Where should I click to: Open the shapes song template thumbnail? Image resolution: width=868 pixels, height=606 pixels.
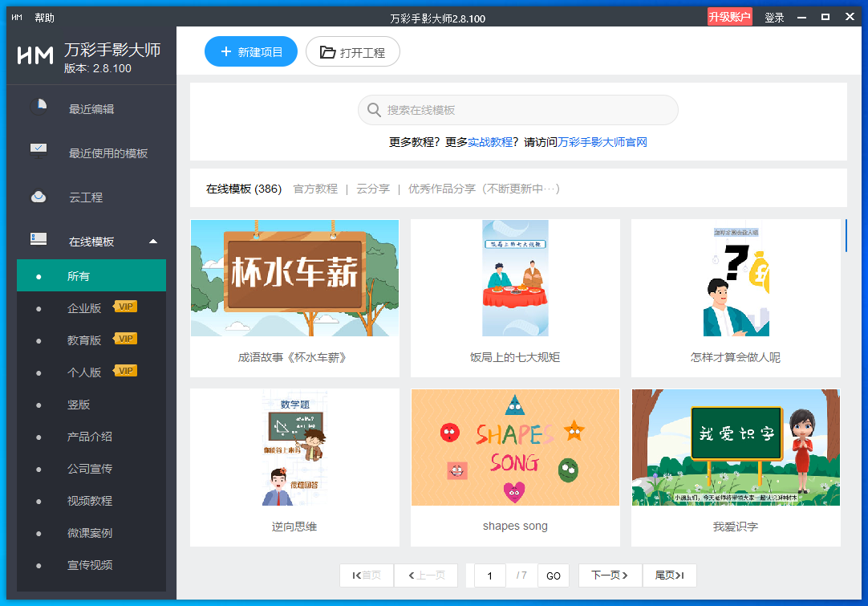(x=515, y=447)
